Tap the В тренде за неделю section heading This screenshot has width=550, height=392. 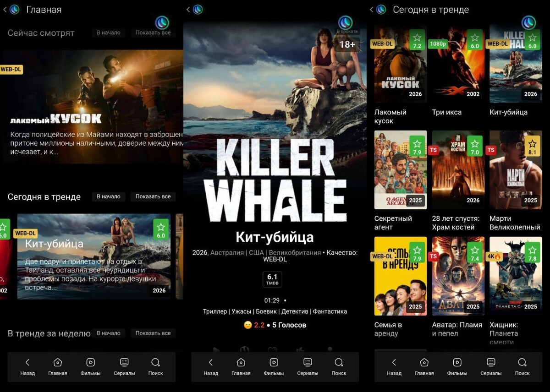pos(49,333)
